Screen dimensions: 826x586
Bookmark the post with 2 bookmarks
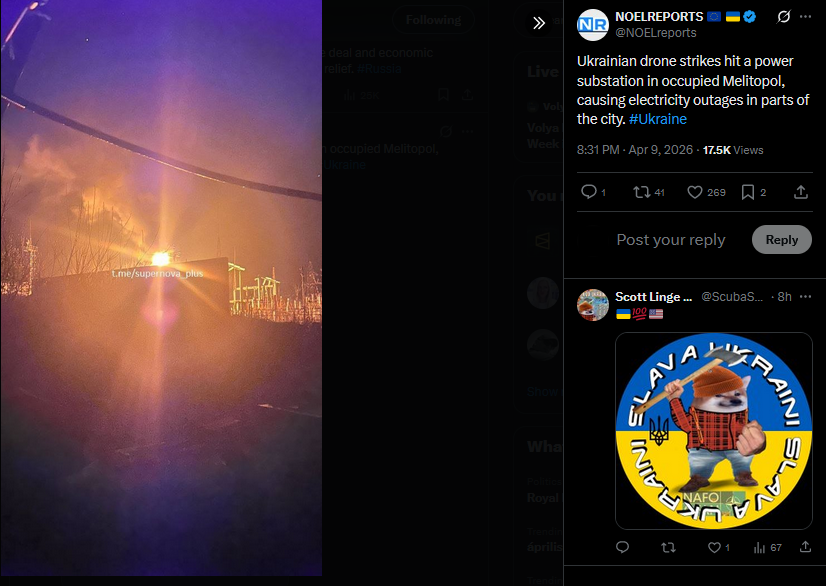tap(753, 192)
